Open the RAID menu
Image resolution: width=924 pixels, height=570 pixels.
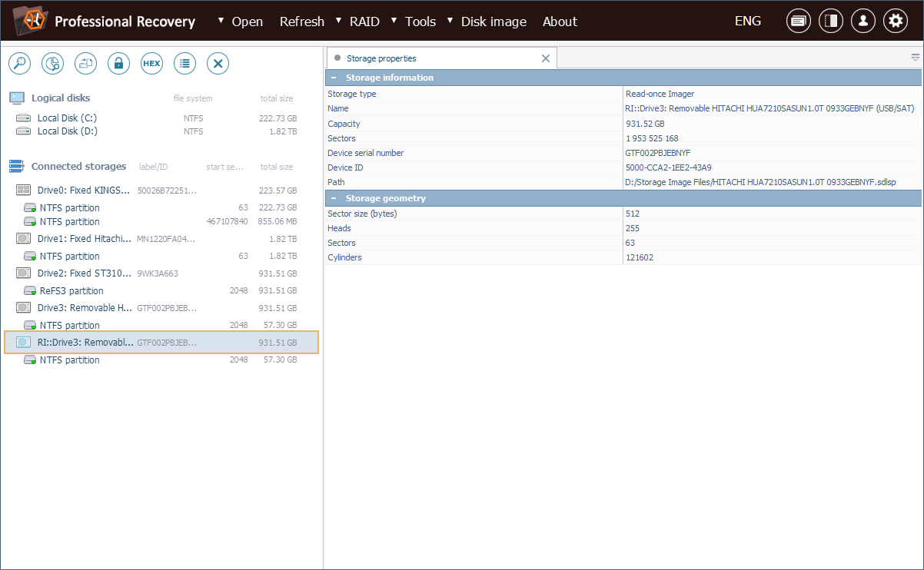click(x=364, y=22)
